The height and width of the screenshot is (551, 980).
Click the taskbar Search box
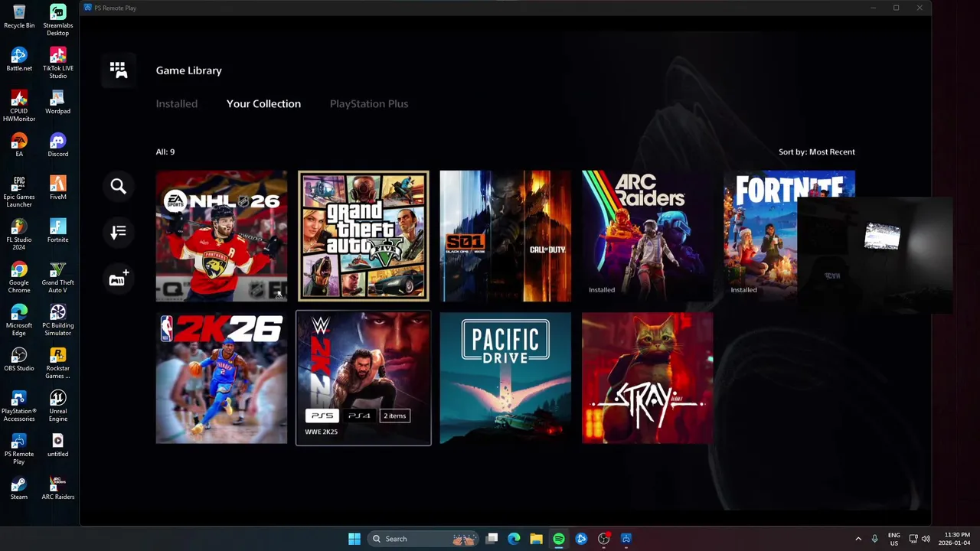(423, 539)
